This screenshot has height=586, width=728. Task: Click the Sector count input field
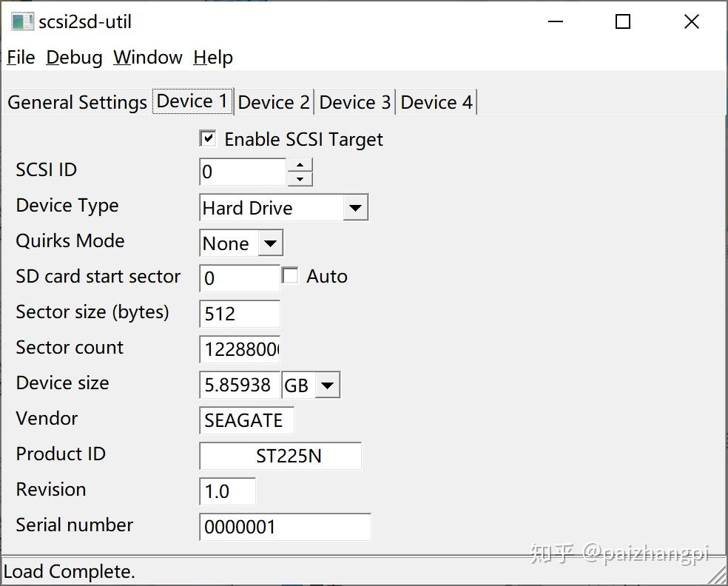click(239, 349)
